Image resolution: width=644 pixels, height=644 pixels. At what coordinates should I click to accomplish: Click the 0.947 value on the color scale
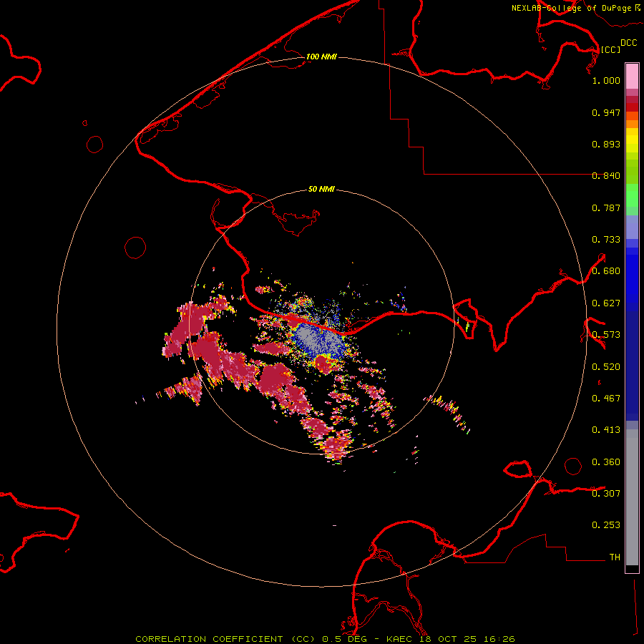point(606,112)
